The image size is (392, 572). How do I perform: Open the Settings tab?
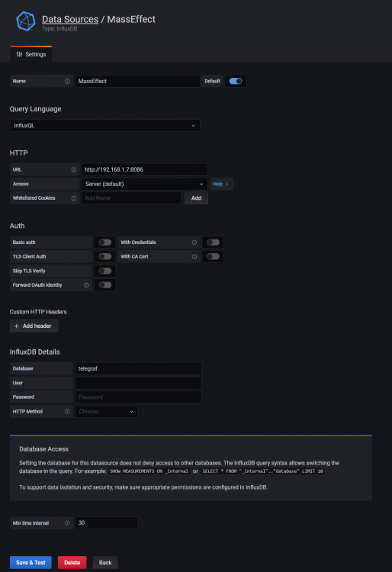(31, 54)
